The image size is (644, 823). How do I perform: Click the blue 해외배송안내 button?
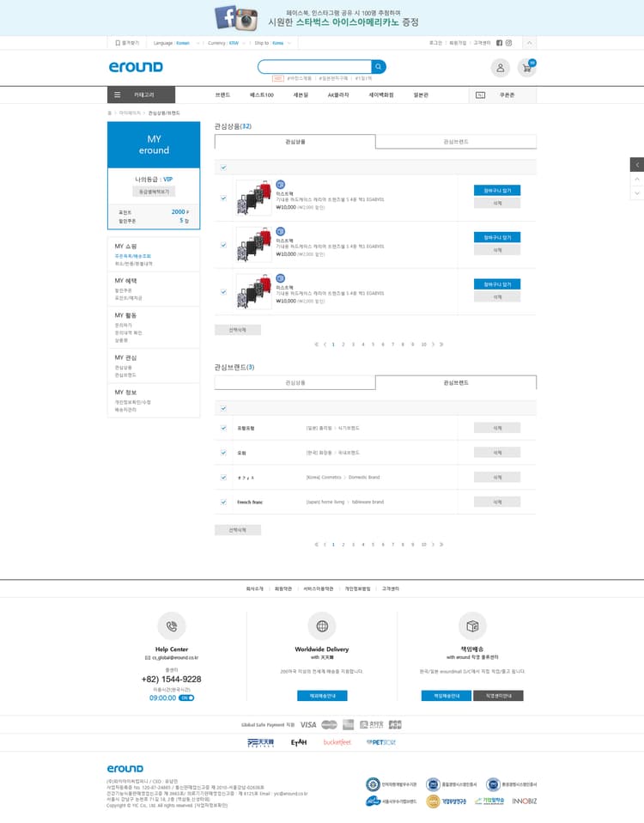[x=322, y=696]
